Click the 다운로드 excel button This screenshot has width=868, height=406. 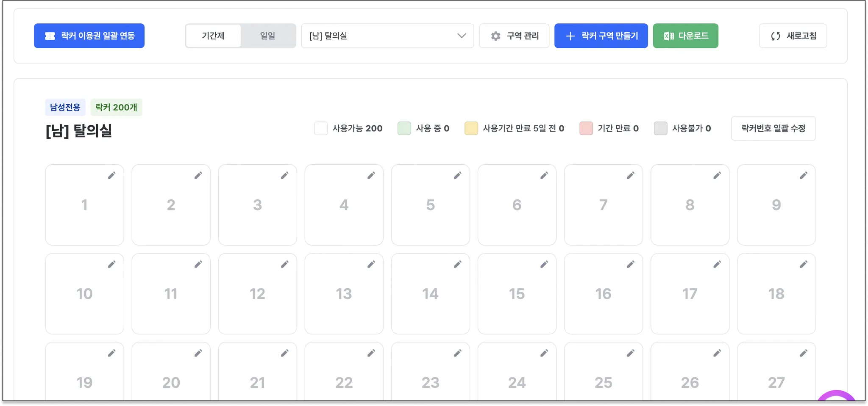tap(685, 36)
